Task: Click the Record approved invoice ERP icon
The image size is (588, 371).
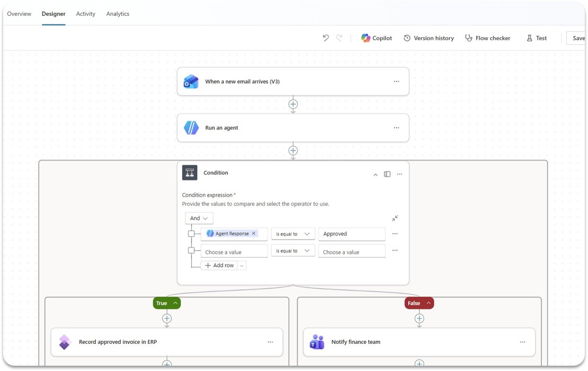Action: click(x=65, y=342)
